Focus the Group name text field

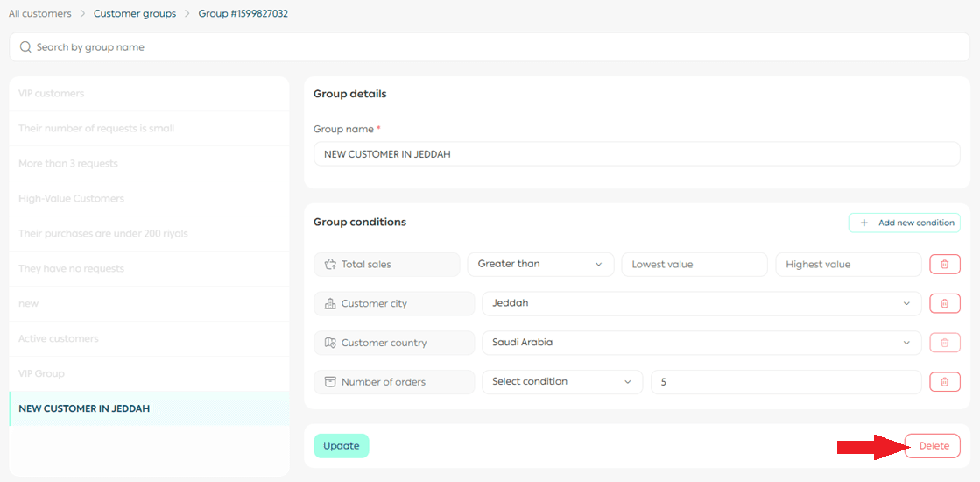(x=637, y=154)
